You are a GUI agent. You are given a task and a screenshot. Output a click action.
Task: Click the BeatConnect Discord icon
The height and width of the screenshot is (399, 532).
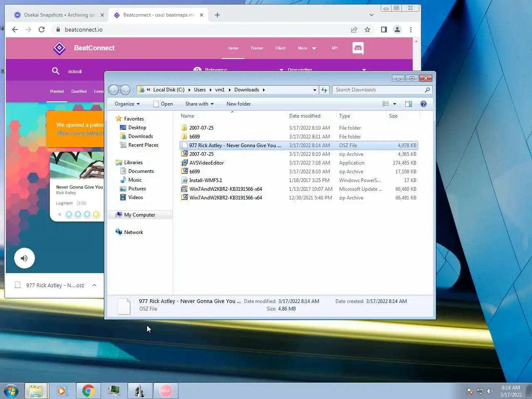[358, 48]
